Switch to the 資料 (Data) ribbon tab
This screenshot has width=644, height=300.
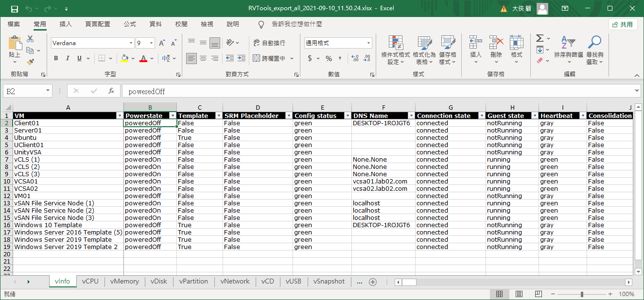[x=156, y=24]
